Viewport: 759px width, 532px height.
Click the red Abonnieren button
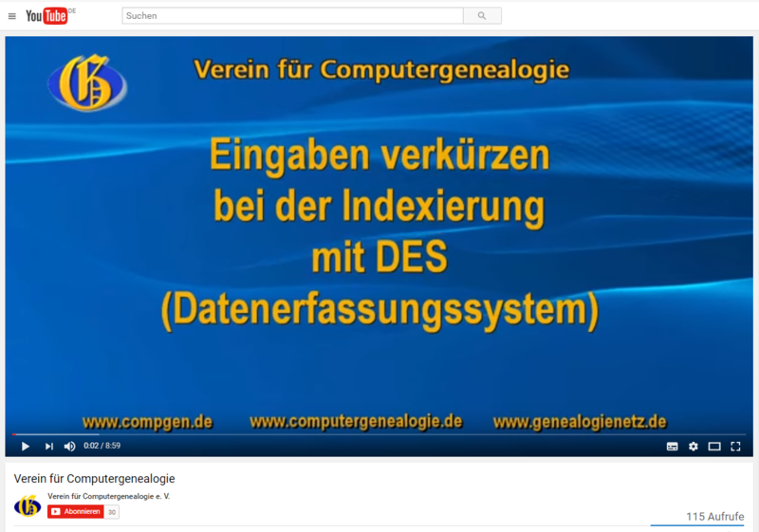click(75, 512)
